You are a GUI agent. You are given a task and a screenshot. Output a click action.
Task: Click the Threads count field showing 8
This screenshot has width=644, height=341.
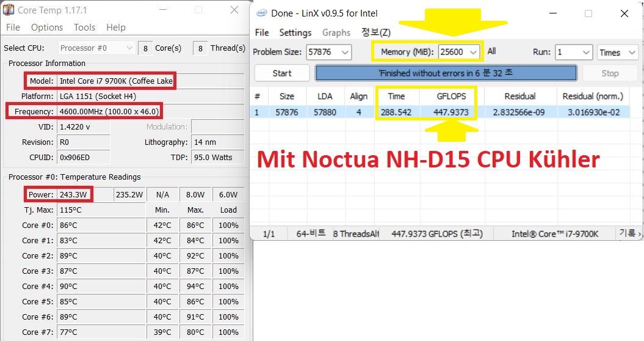click(200, 48)
